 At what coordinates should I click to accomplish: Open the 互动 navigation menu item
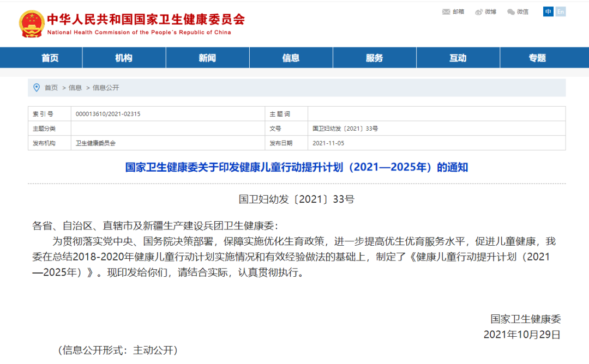click(x=458, y=58)
